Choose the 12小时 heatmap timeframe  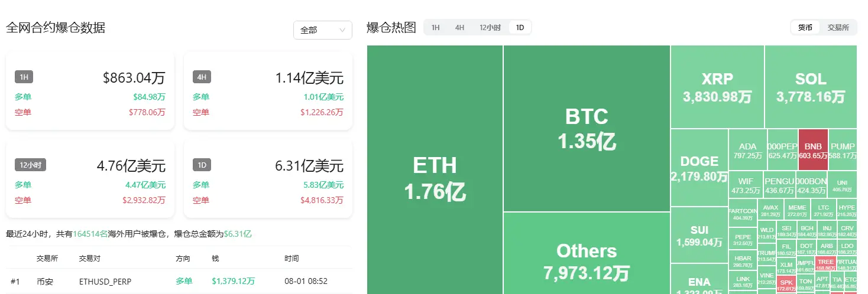point(490,28)
